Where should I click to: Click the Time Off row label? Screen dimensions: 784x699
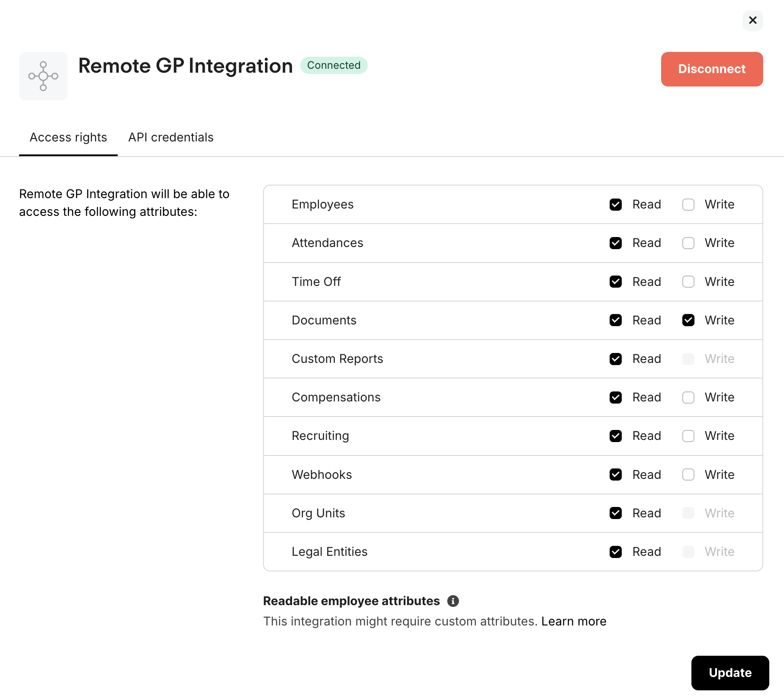pyautogui.click(x=316, y=282)
